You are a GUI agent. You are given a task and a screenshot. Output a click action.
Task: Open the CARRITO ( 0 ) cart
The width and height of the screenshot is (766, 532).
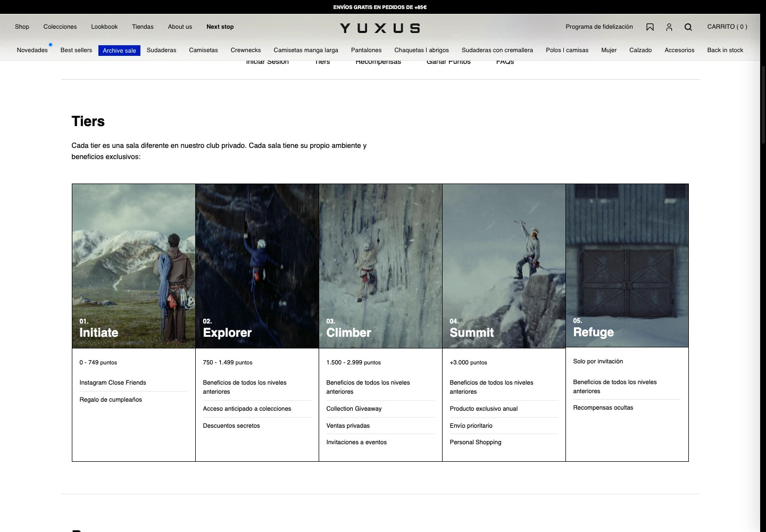click(727, 27)
